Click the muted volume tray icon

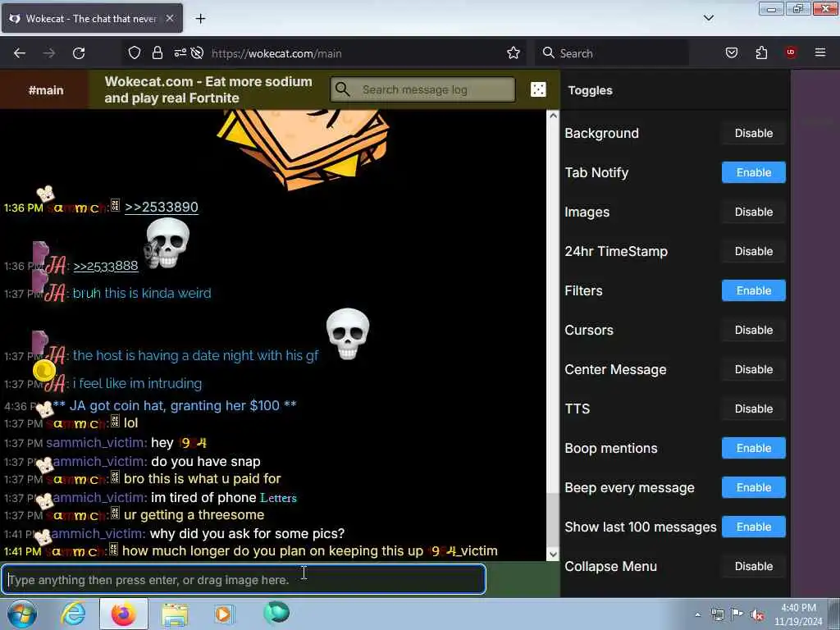pyautogui.click(x=757, y=615)
